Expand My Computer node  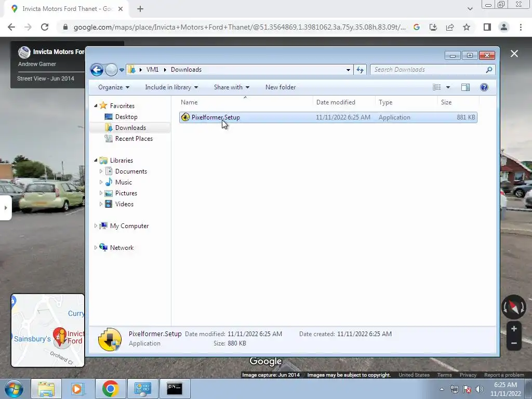96,225
